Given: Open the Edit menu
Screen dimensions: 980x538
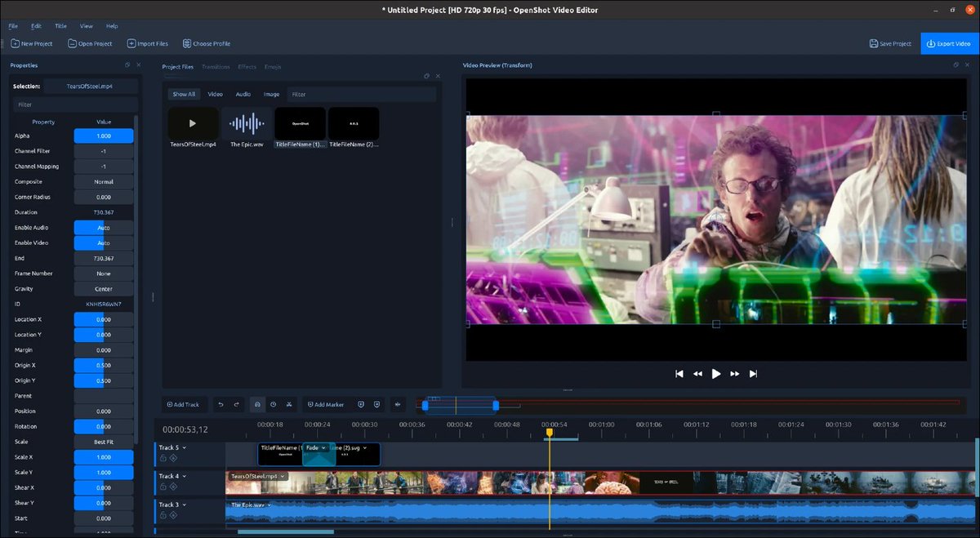Looking at the screenshot, I should tap(36, 26).
